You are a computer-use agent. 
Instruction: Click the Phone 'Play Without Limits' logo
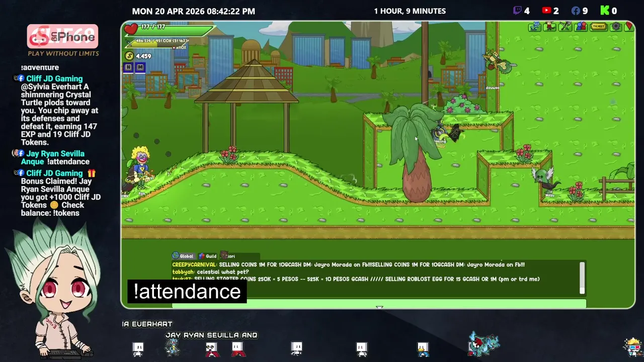[63, 40]
